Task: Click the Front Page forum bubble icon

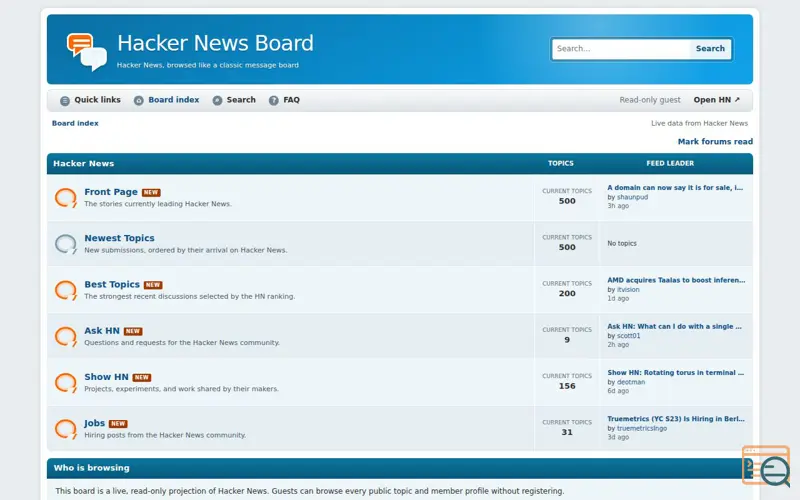Action: pyautogui.click(x=66, y=198)
